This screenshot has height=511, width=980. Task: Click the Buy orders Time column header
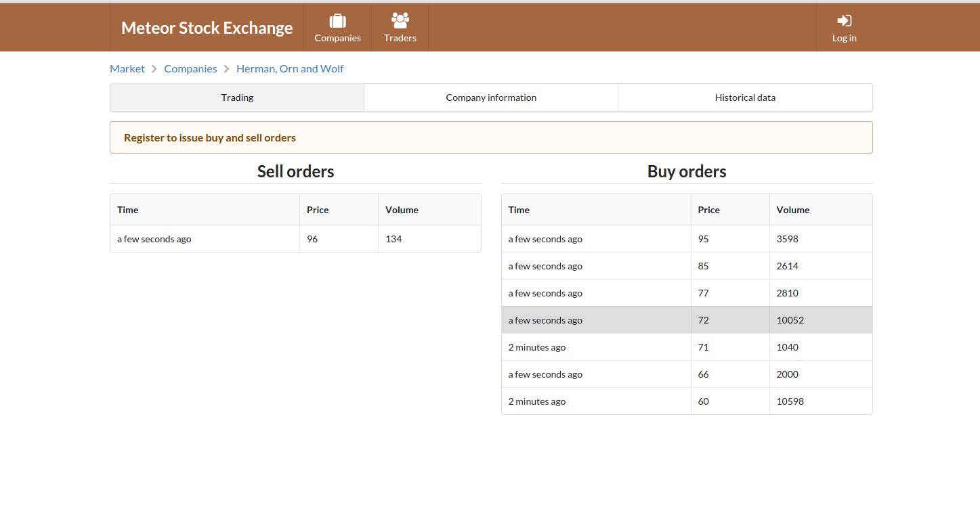tap(519, 210)
